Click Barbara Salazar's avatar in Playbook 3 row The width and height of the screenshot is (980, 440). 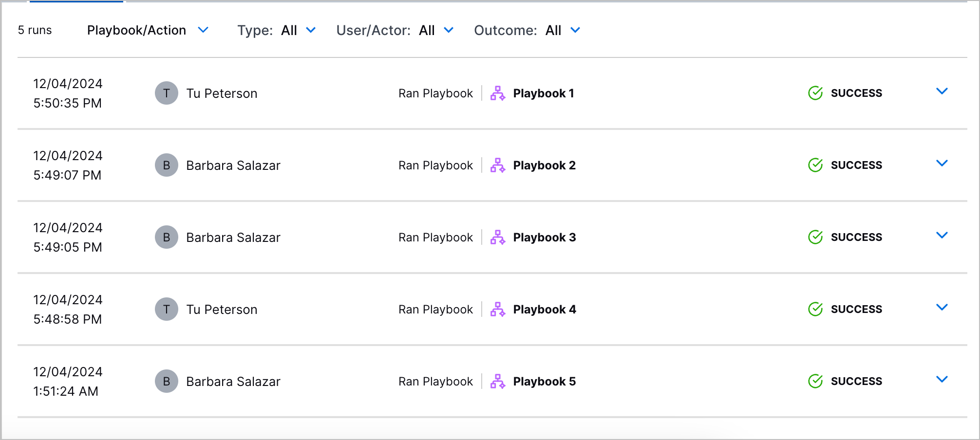pyautogui.click(x=167, y=237)
